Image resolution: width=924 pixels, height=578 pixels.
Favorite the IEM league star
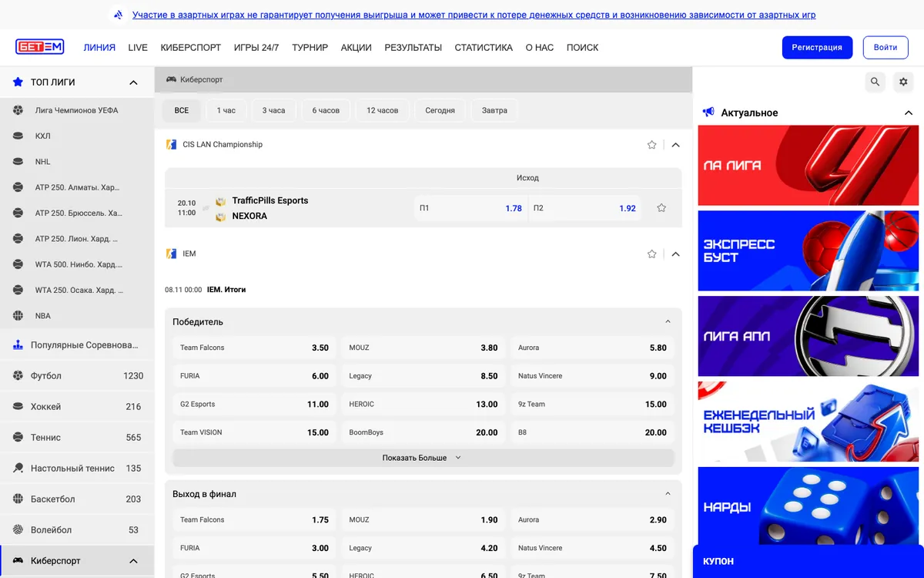652,254
